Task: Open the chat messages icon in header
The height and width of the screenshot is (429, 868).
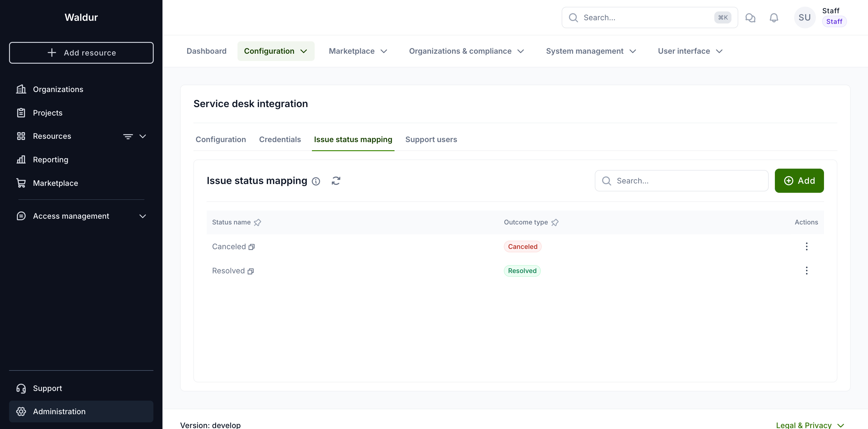Action: [750, 17]
